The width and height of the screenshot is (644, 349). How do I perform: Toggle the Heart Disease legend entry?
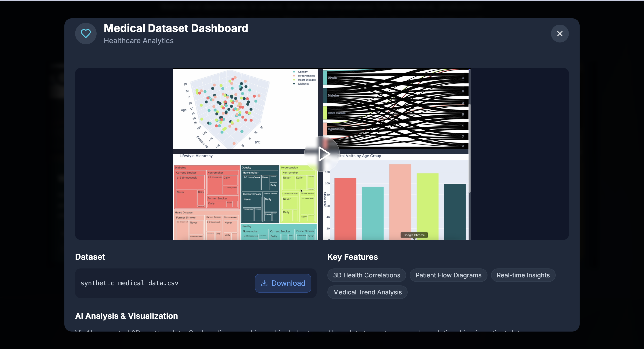[x=307, y=80]
